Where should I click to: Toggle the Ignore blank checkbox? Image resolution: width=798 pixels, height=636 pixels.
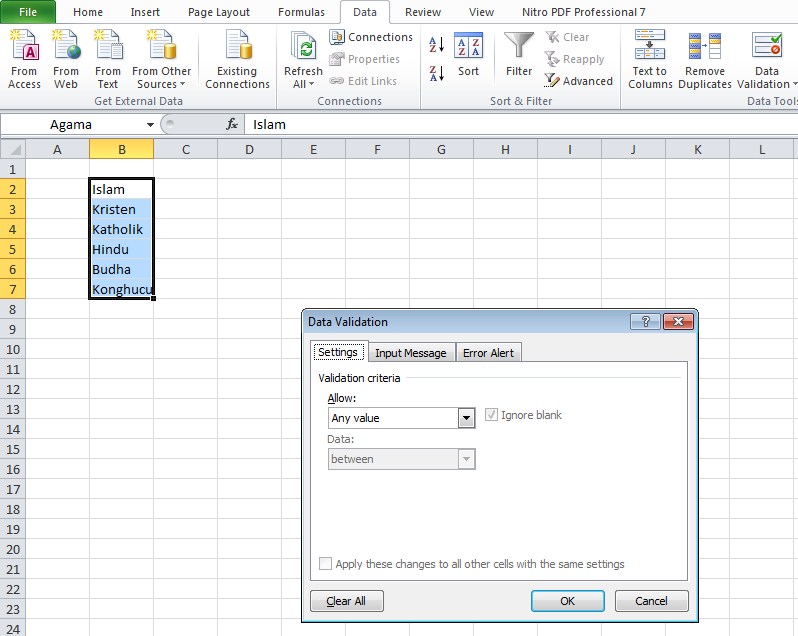(491, 415)
